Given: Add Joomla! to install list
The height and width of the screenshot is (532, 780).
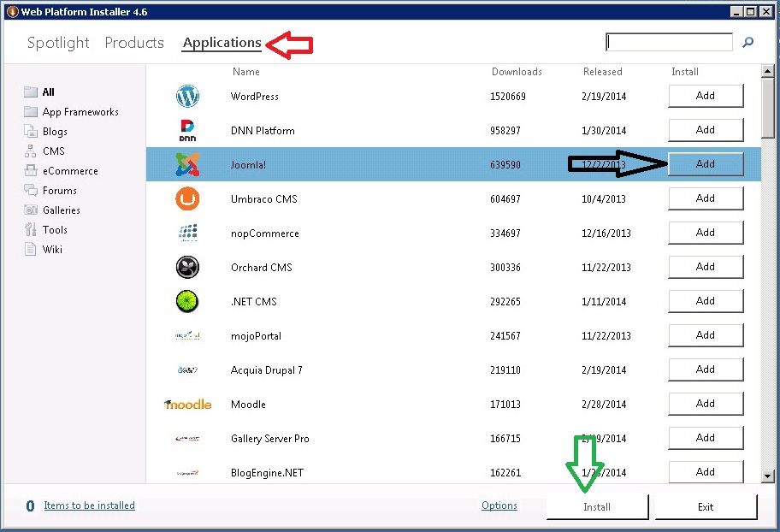Looking at the screenshot, I should click(706, 164).
